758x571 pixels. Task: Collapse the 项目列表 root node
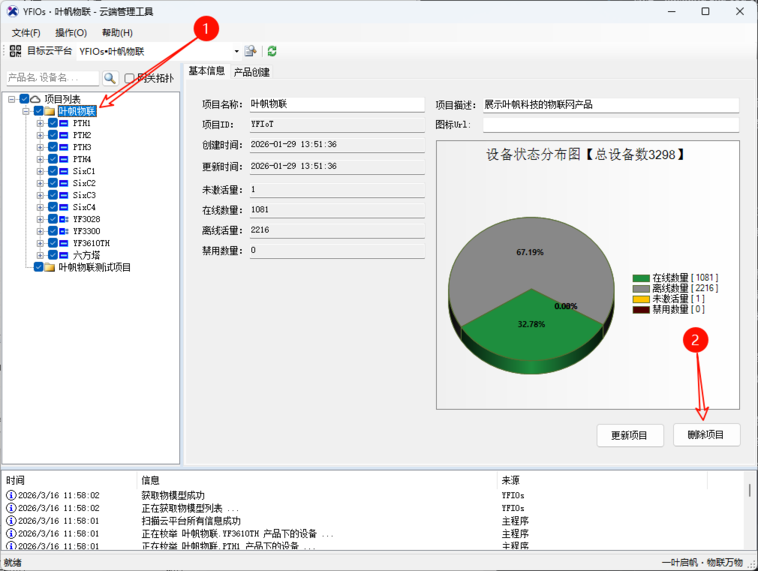click(12, 99)
